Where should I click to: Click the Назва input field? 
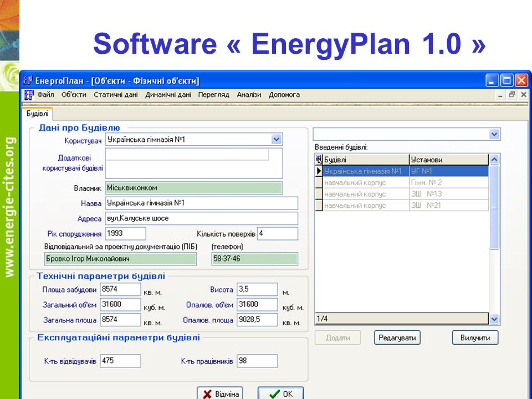[x=202, y=203]
